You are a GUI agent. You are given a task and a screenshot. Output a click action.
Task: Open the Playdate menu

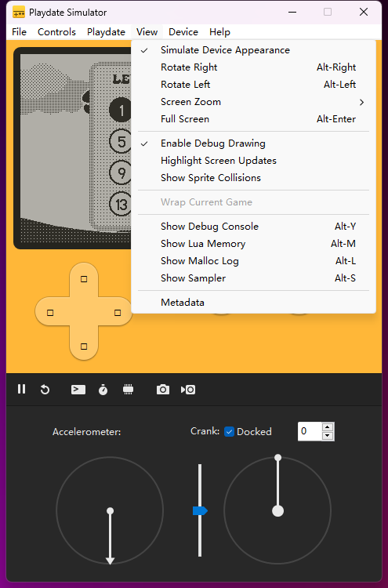pyautogui.click(x=106, y=32)
